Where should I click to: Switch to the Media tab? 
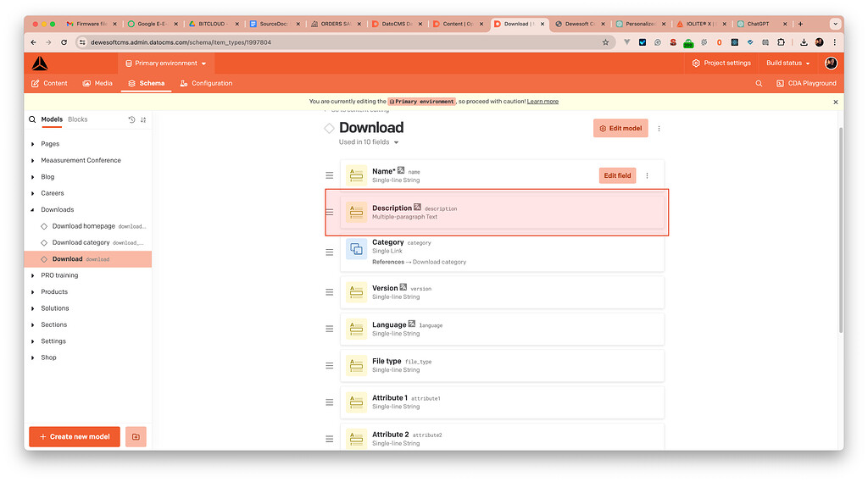[x=97, y=84]
